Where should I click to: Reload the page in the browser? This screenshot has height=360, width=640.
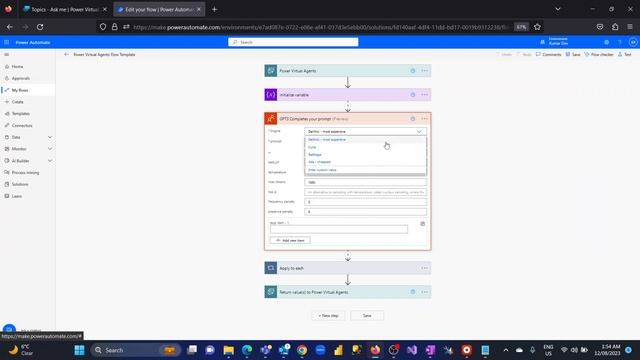pyautogui.click(x=40, y=27)
